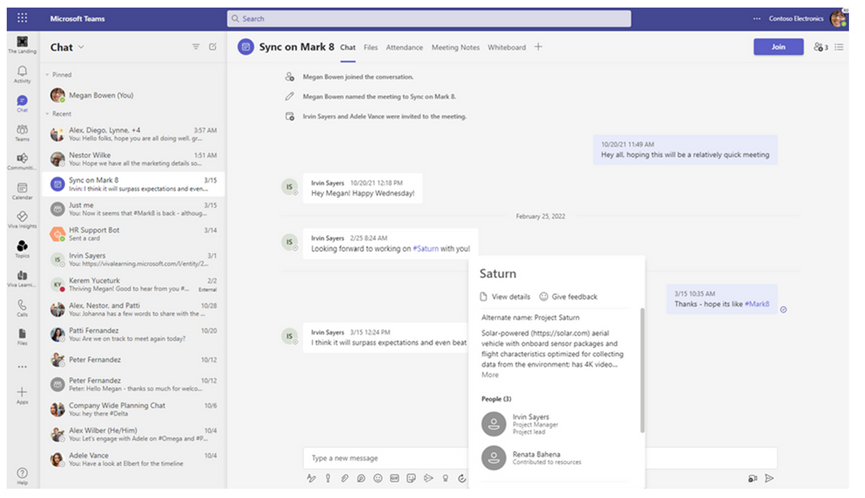Open the Activity bell in sidebar

click(22, 74)
